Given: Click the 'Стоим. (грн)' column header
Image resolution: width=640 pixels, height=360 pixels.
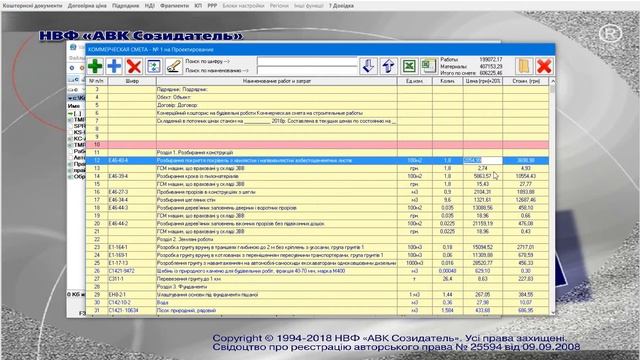Looking at the screenshot, I should (x=526, y=81).
